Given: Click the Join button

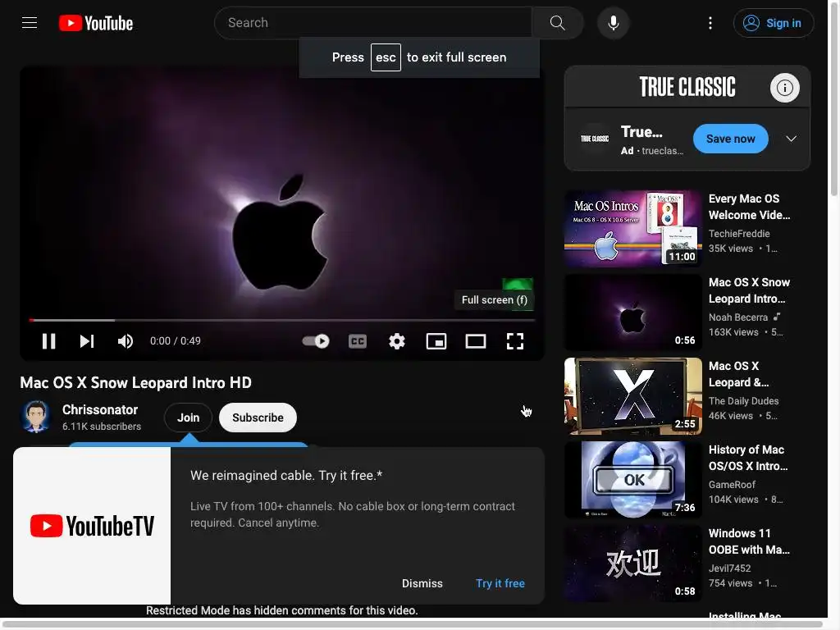Looking at the screenshot, I should click(188, 418).
